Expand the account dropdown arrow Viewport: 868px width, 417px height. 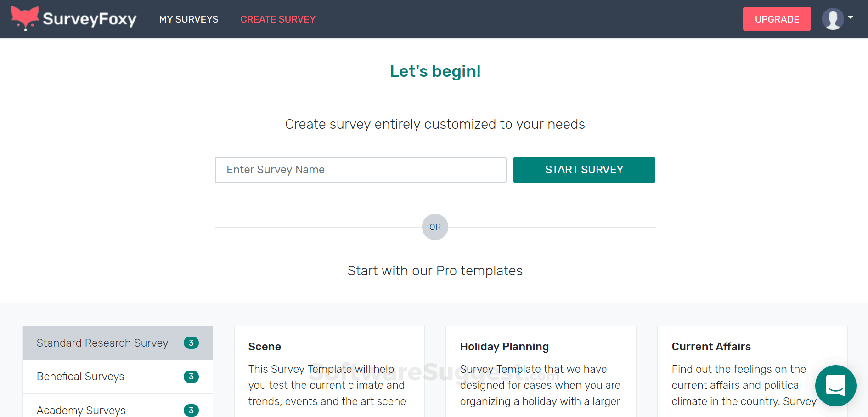(851, 17)
